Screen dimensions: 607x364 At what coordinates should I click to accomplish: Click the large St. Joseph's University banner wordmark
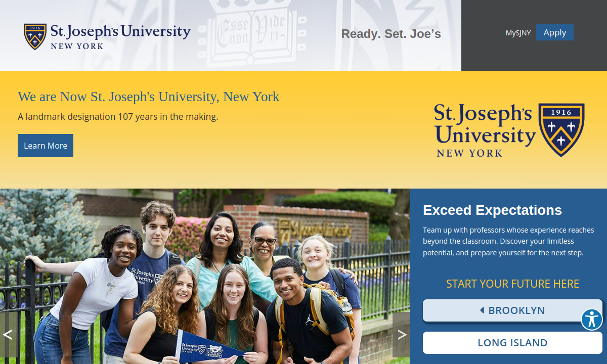coord(485,130)
